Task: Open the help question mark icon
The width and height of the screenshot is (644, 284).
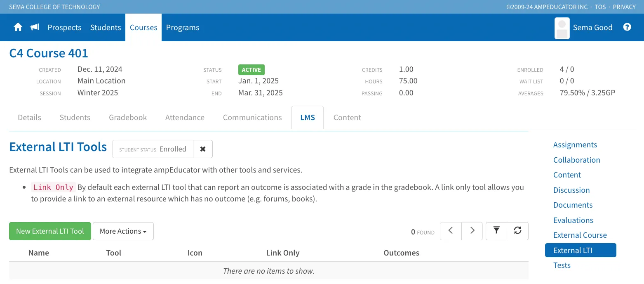Action: (627, 27)
